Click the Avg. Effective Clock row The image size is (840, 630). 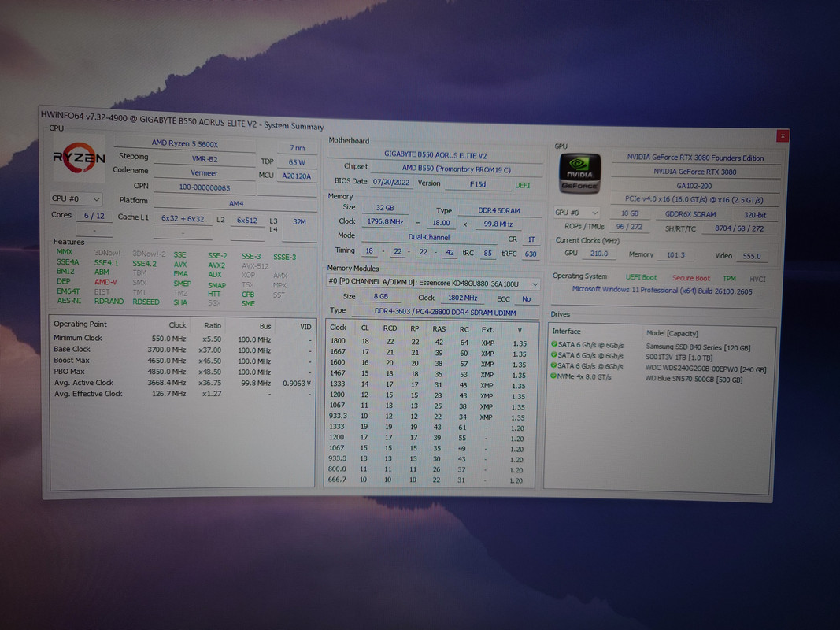[x=182, y=394]
